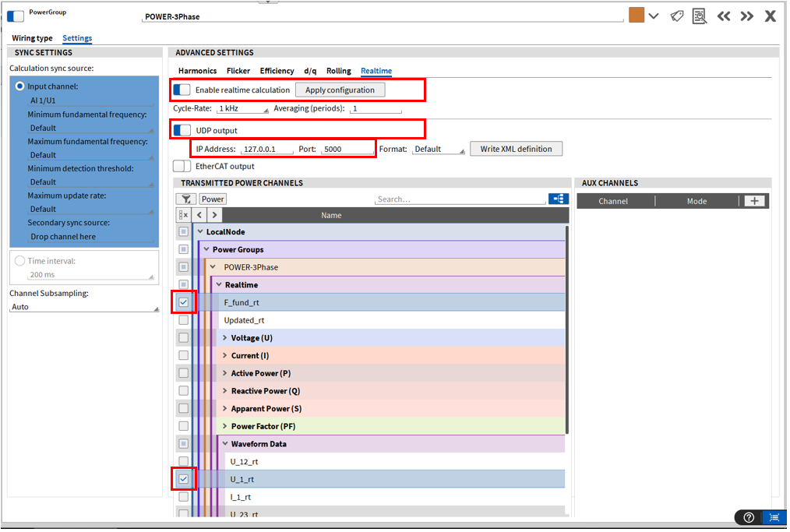790x532 pixels.
Task: Expand the Apparent Power (S) group
Action: [225, 409]
